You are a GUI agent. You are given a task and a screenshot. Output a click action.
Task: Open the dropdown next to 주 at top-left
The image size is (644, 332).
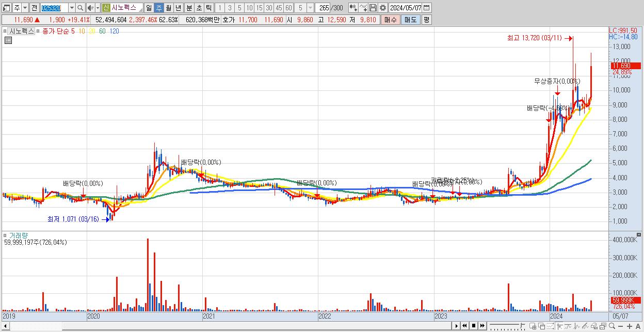coord(25,8)
